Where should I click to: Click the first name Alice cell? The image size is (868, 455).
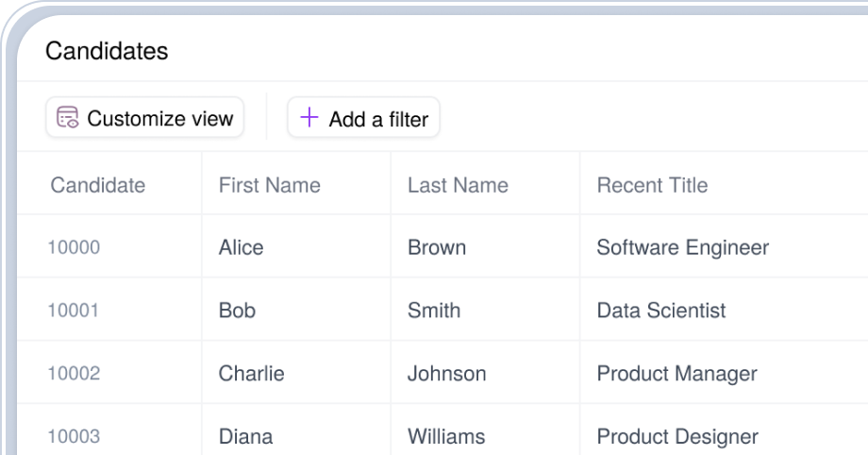click(241, 247)
